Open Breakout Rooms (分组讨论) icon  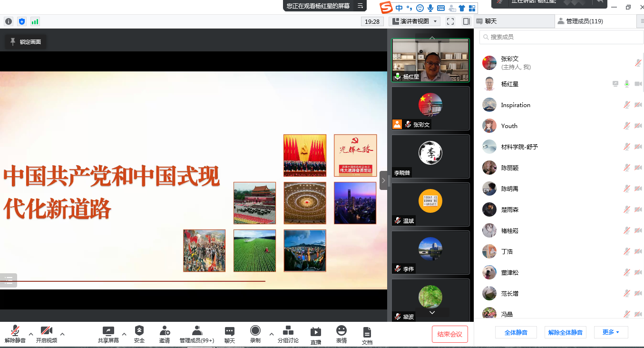point(288,331)
